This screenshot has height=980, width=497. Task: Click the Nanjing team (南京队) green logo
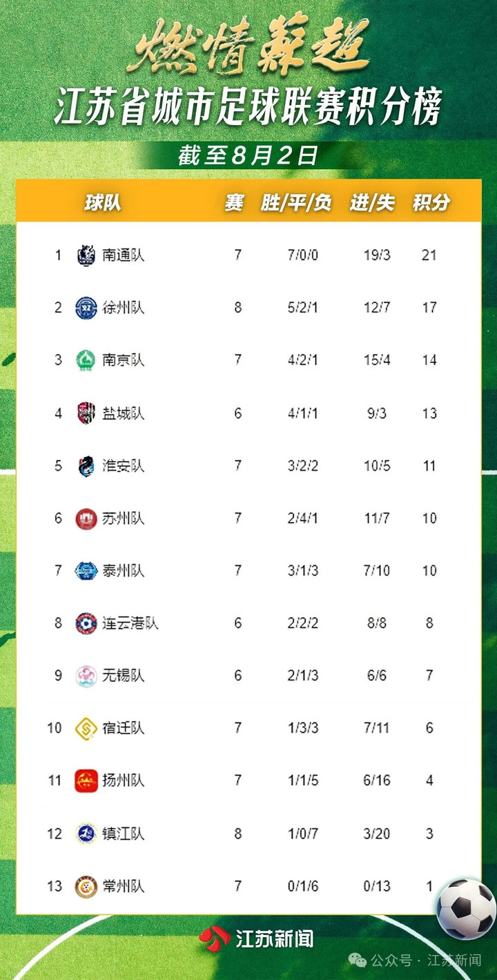tap(86, 360)
